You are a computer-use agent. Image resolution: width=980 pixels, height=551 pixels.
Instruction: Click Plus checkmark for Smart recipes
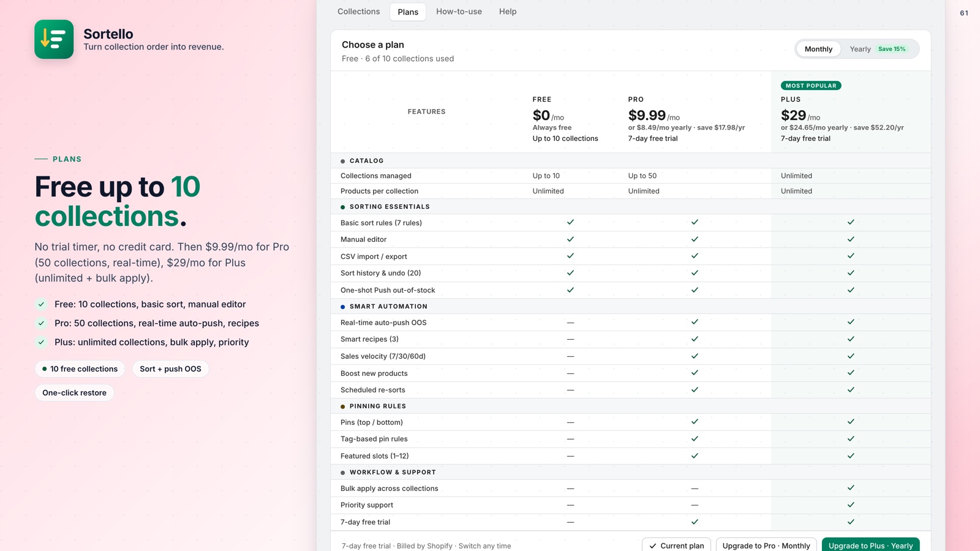pos(851,339)
